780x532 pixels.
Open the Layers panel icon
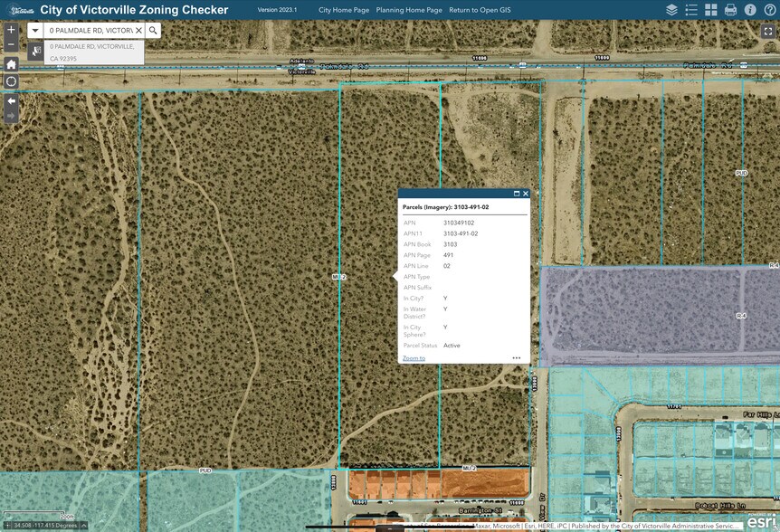pyautogui.click(x=672, y=10)
